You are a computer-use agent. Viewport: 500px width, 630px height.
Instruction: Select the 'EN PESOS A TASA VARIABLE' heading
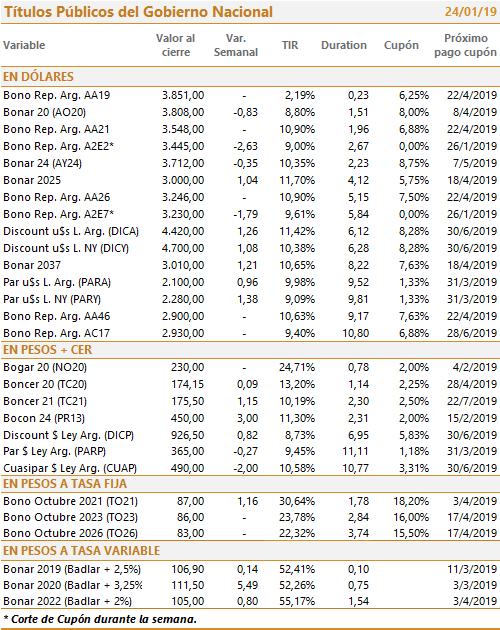(x=82, y=550)
